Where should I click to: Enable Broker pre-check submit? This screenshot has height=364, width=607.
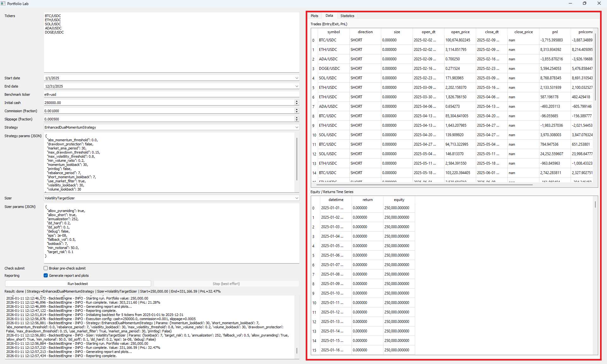click(46, 268)
